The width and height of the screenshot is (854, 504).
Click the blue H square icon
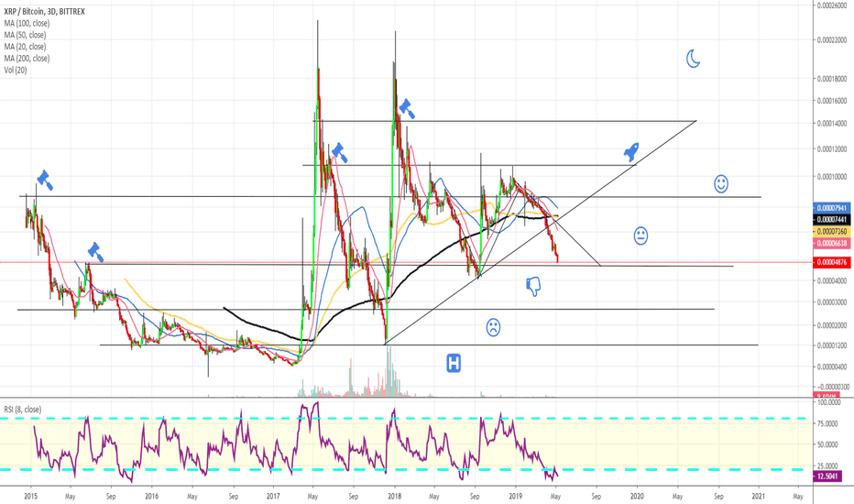click(x=454, y=363)
